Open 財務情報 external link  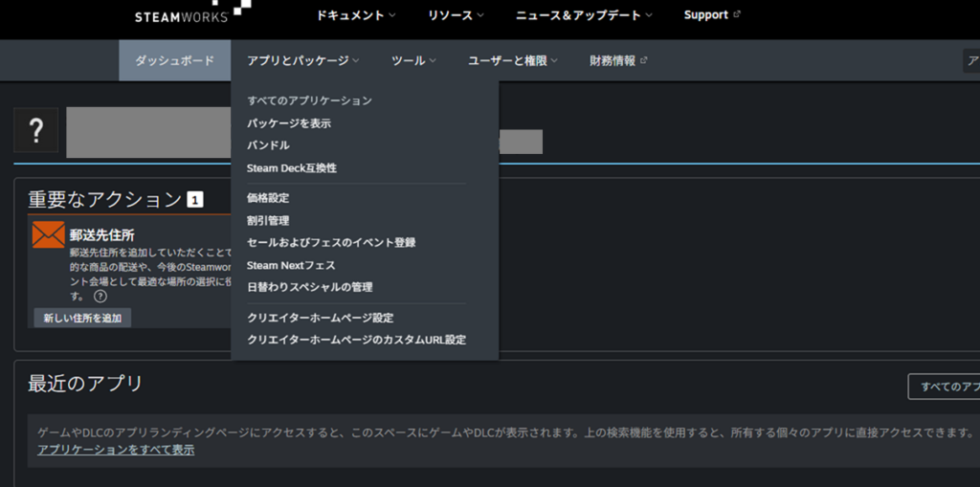click(618, 60)
